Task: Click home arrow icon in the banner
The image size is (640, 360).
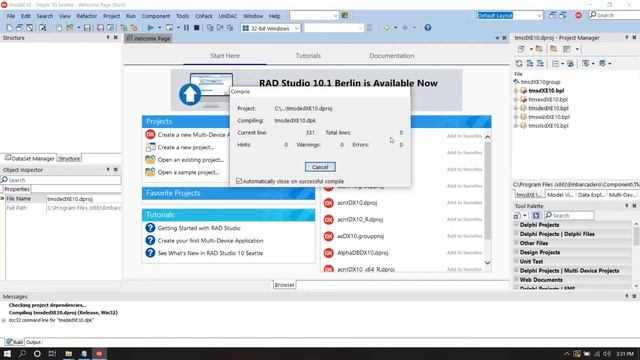Action: coord(190,94)
